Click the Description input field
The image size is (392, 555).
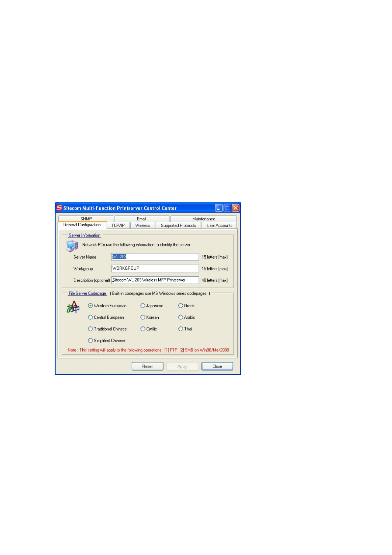pyautogui.click(x=155, y=280)
